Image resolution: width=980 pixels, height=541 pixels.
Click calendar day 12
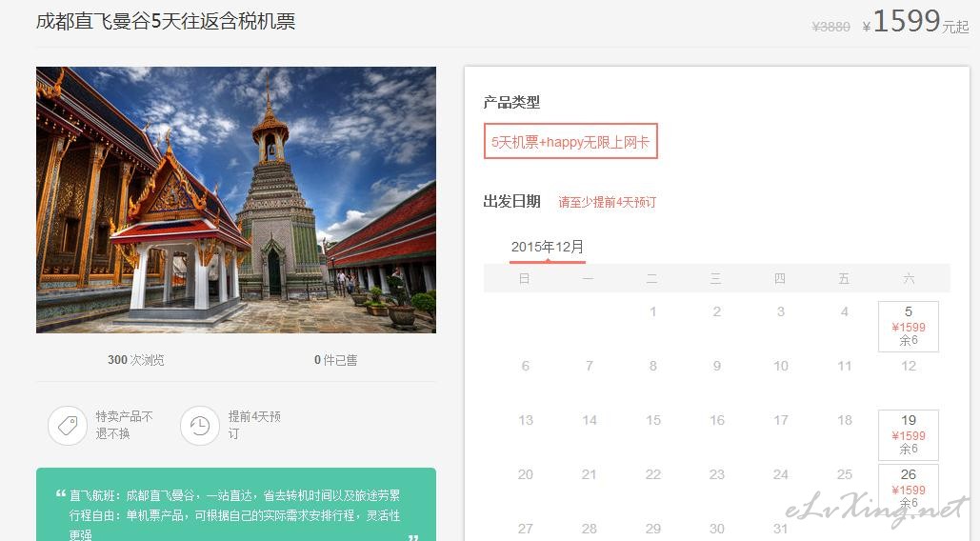pos(909,366)
